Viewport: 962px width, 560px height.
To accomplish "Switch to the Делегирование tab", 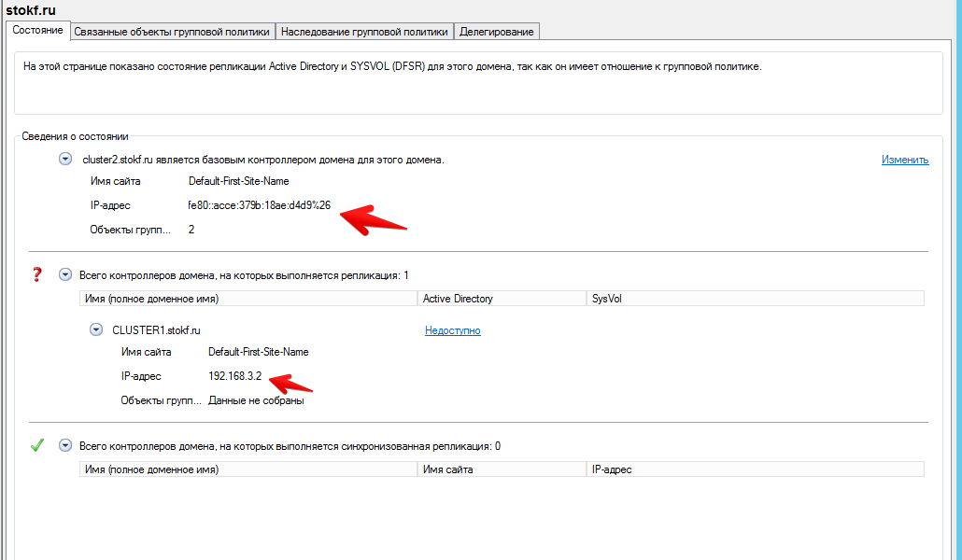I will pyautogui.click(x=496, y=32).
